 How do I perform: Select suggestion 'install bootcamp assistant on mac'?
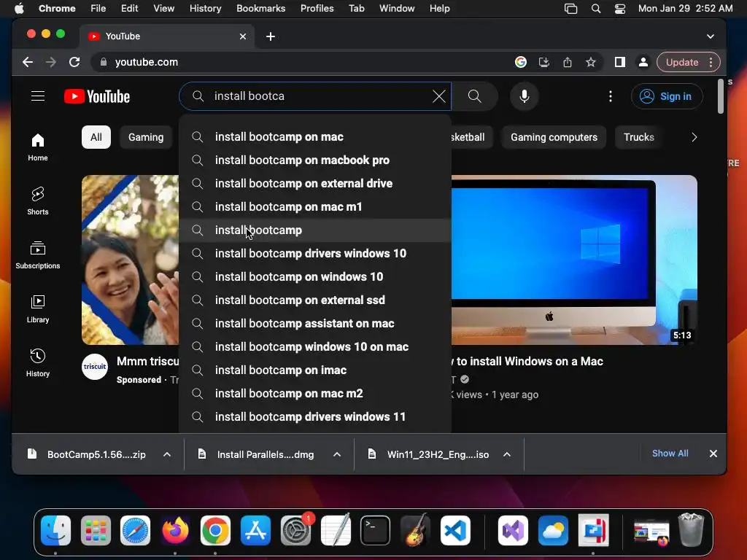pos(315,323)
